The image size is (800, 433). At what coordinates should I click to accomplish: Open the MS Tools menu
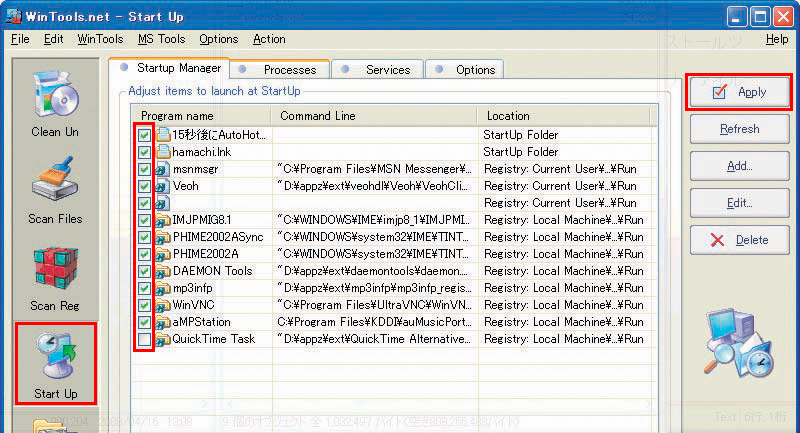point(161,39)
